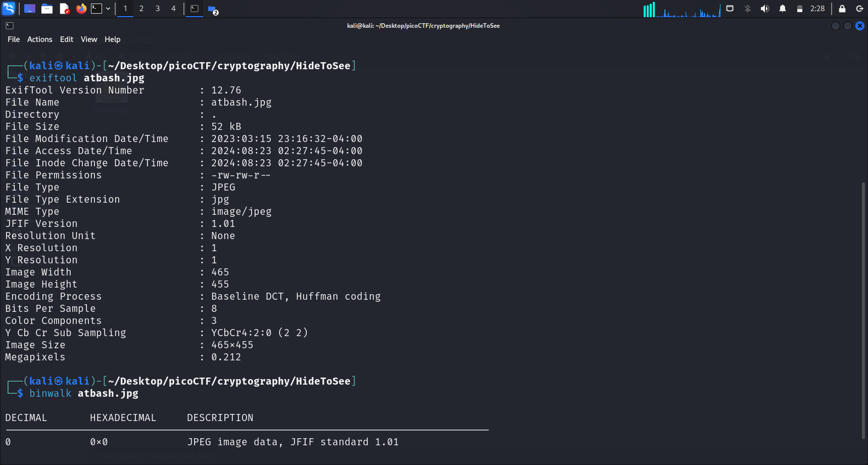The image size is (868, 465).
Task: Expand the terminal launcher dropdown arrow
Action: pos(108,9)
